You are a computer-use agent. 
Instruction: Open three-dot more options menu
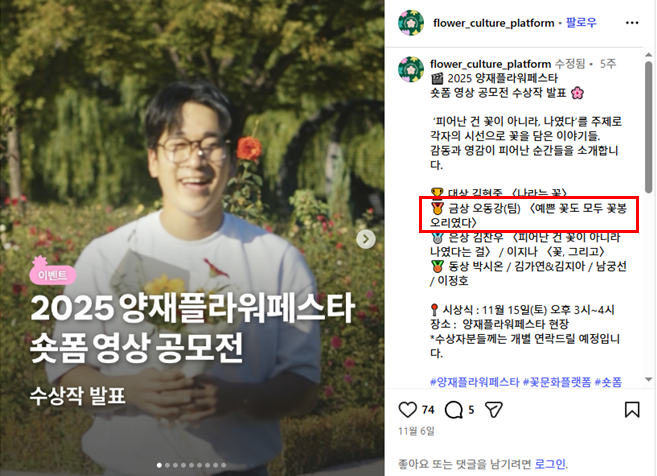tap(632, 23)
